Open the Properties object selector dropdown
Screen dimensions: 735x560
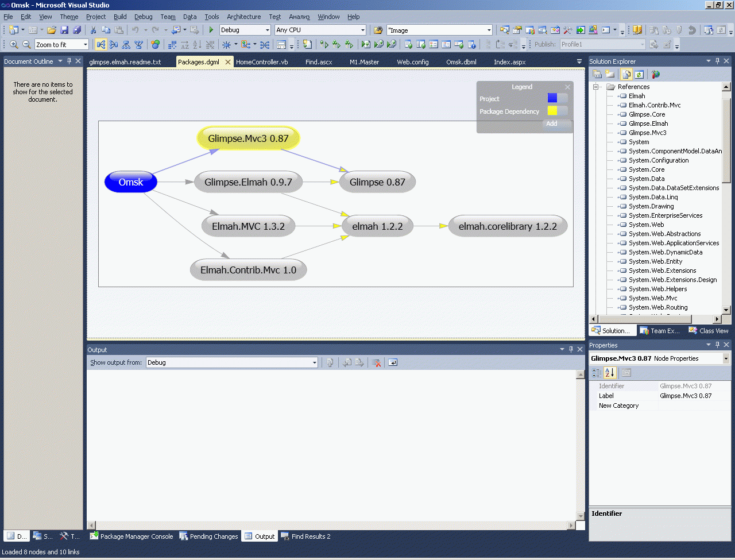pos(726,358)
